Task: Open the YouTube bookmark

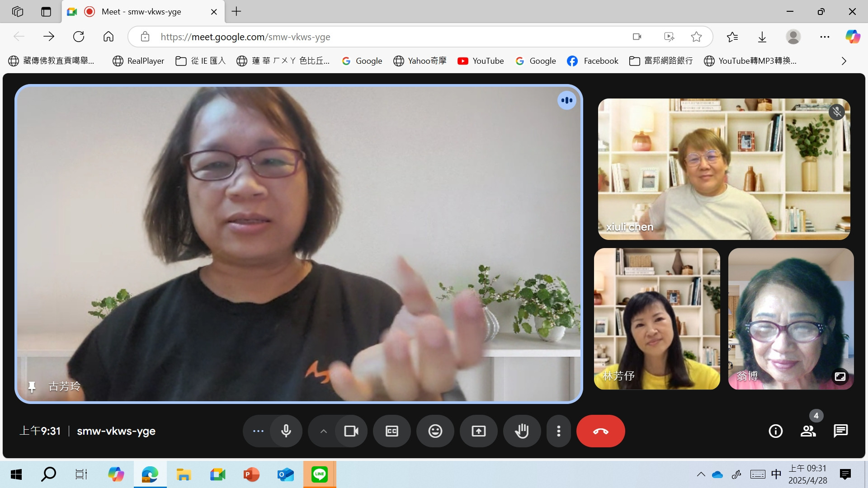Action: pos(481,61)
